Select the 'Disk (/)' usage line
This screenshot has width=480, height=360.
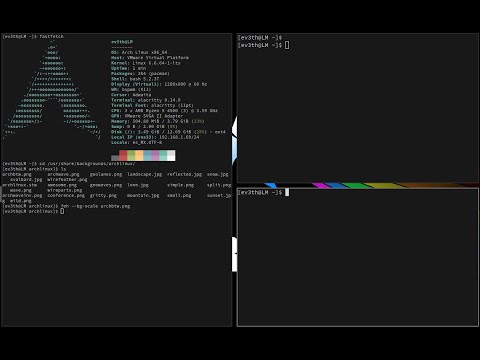pos(168,132)
